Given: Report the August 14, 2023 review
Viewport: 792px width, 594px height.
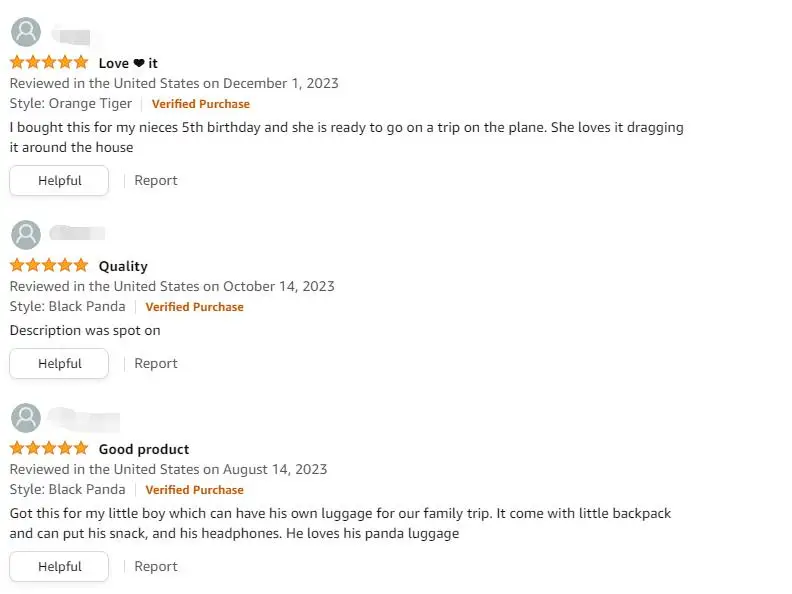Looking at the screenshot, I should pyautogui.click(x=156, y=567).
